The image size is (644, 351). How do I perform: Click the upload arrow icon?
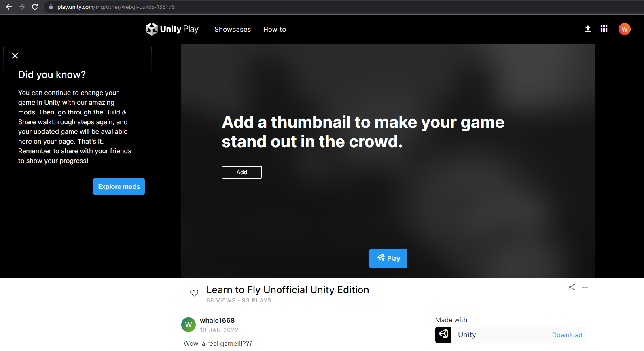[x=588, y=29]
